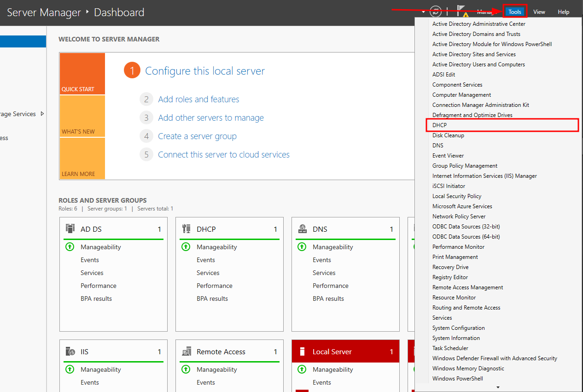Click Create a server group link
Image resolution: width=583 pixels, height=392 pixels.
click(x=197, y=136)
